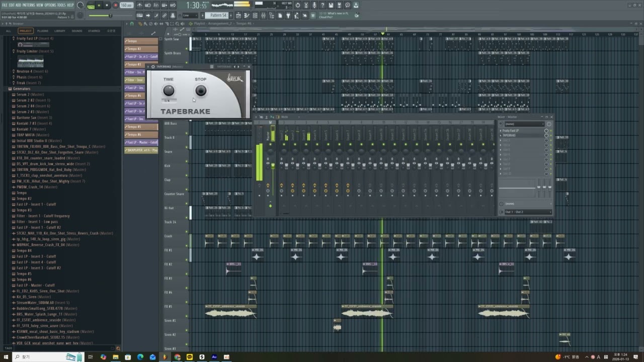The height and width of the screenshot is (362, 644).
Task: Open KakaoTalk yellow icon in taskbar
Action: tap(190, 357)
